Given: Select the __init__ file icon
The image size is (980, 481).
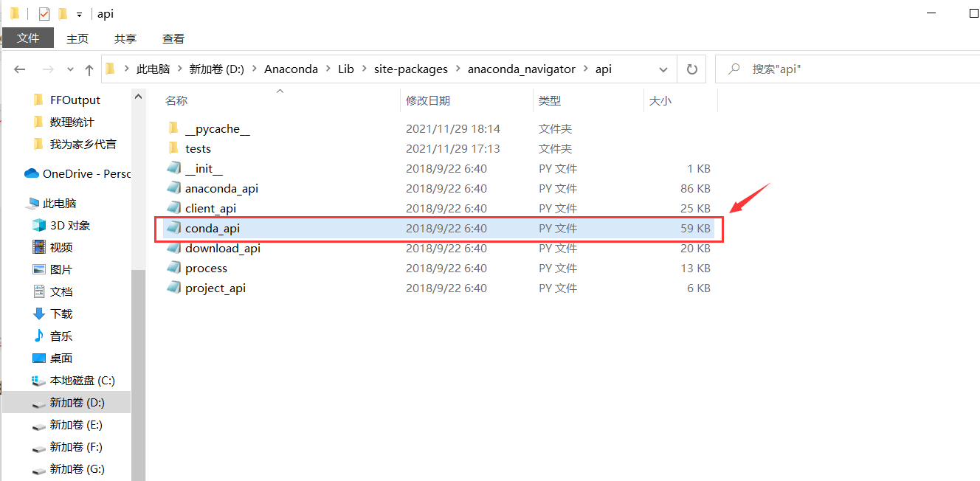Looking at the screenshot, I should 173,168.
